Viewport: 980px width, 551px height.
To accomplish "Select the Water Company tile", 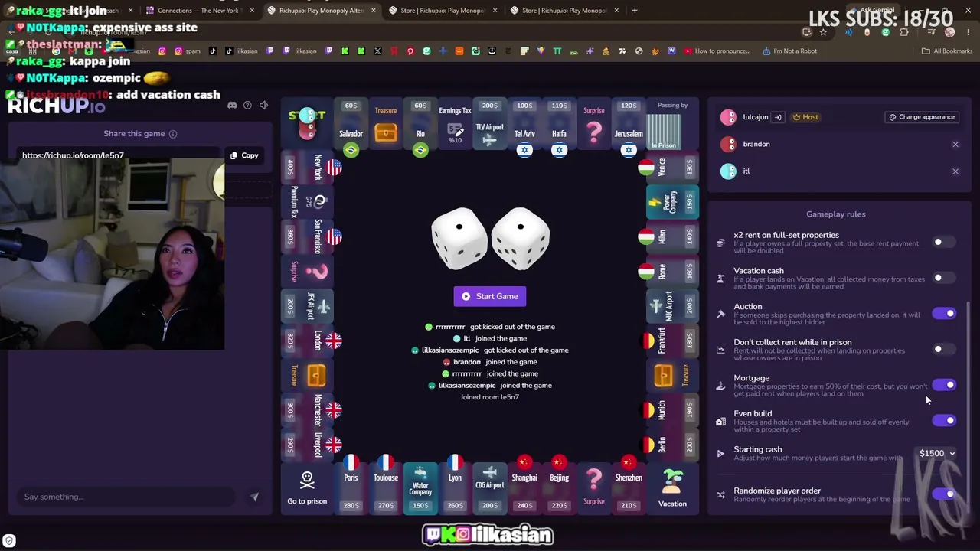I will tap(420, 487).
